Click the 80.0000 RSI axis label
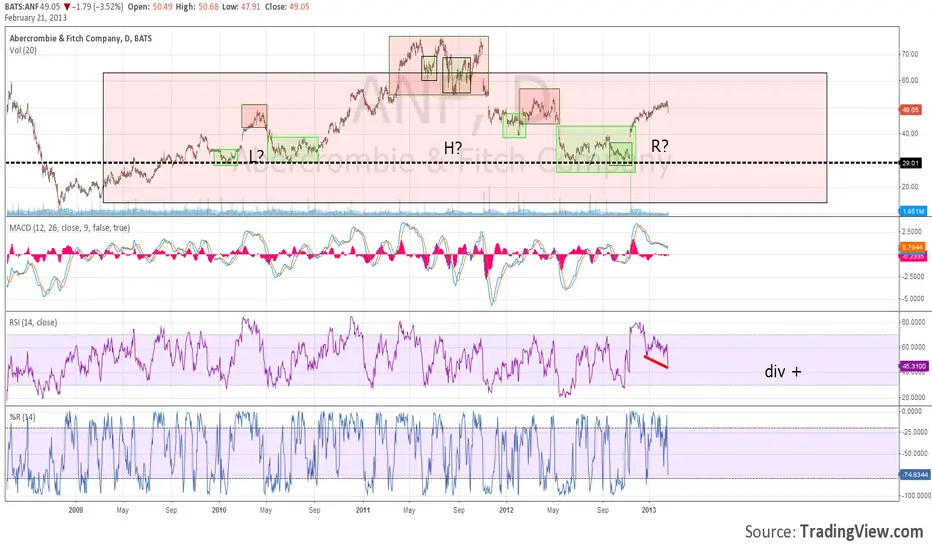This screenshot has width=932, height=550. [914, 322]
